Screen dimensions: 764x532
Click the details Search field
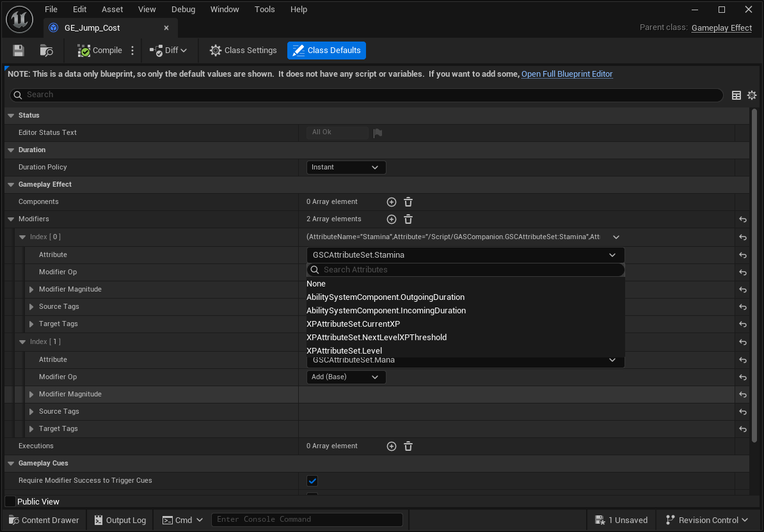click(367, 95)
